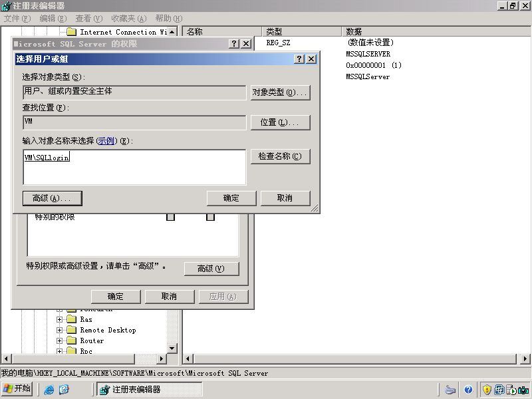Click help button in 的权限 dialog title bar
This screenshot has width=532, height=399.
(x=234, y=44)
